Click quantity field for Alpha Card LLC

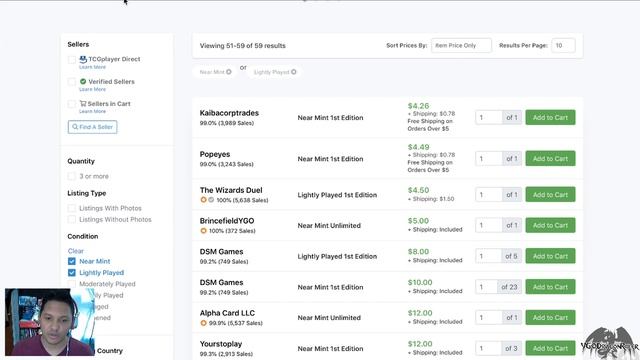[489, 318]
